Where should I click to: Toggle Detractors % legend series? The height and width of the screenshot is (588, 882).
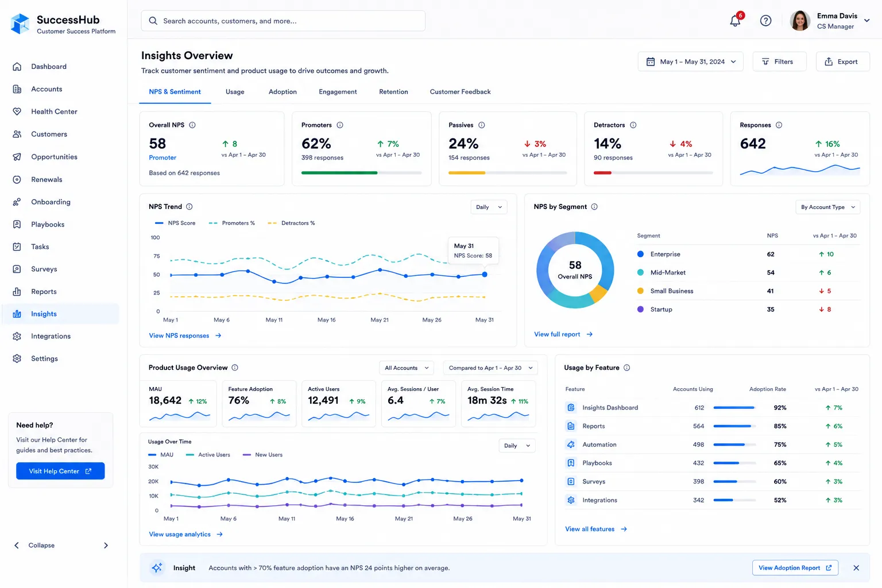click(291, 223)
